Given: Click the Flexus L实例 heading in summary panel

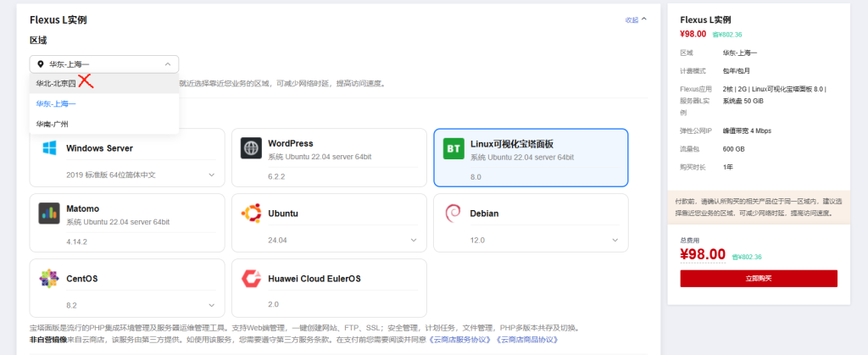Looking at the screenshot, I should coord(706,19).
